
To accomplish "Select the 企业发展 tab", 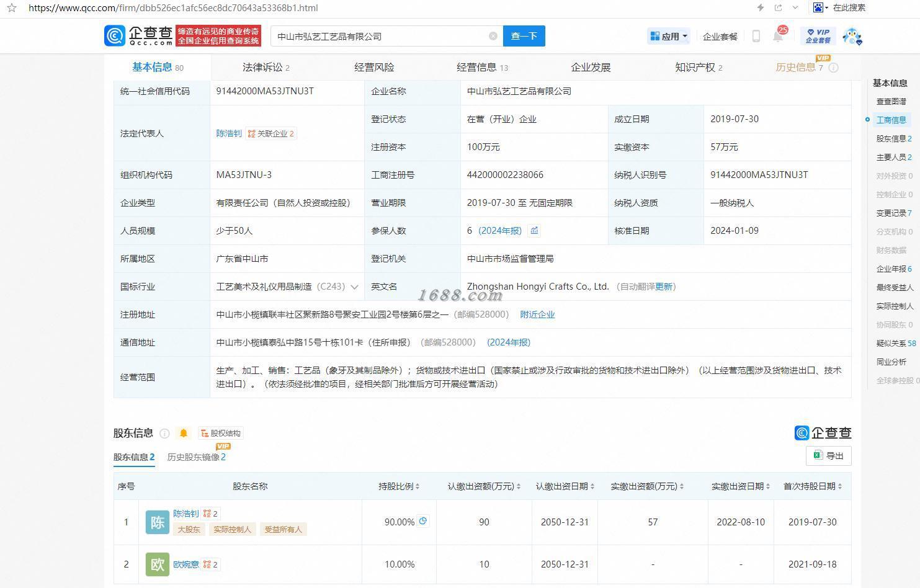I will pos(591,68).
